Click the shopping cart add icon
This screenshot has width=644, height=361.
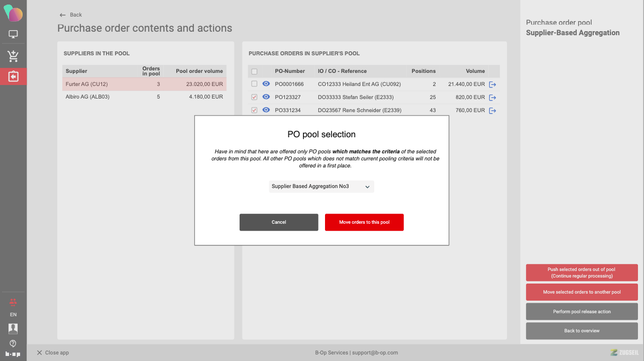pos(13,56)
